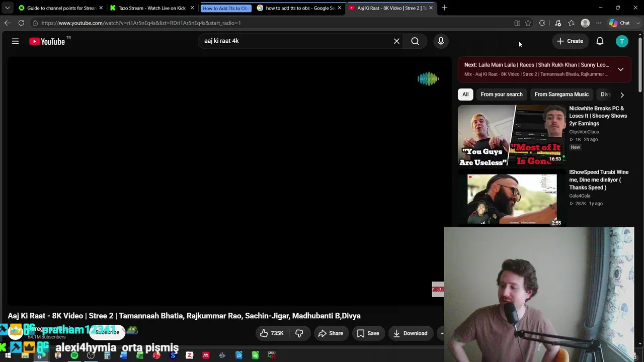This screenshot has width=644, height=362.
Task: Open PowerPoint from the taskbar
Action: click(x=156, y=356)
